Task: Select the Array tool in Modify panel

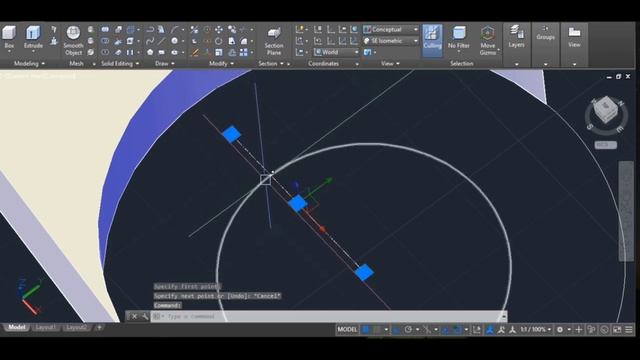Action: tap(244, 52)
